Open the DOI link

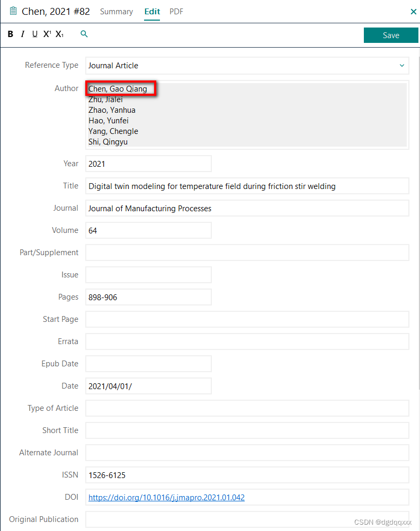click(x=166, y=498)
